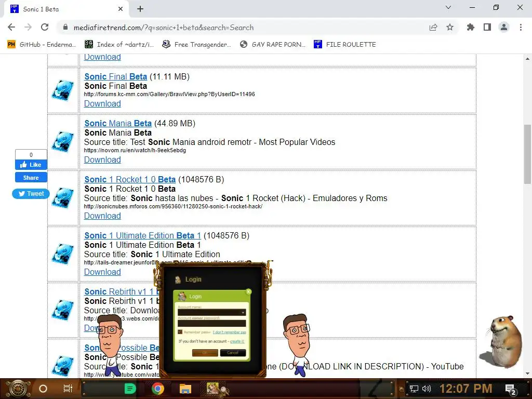Open the Sonic 1 Rocket 1 0 Beta link
This screenshot has height=399, width=532.
130,179
